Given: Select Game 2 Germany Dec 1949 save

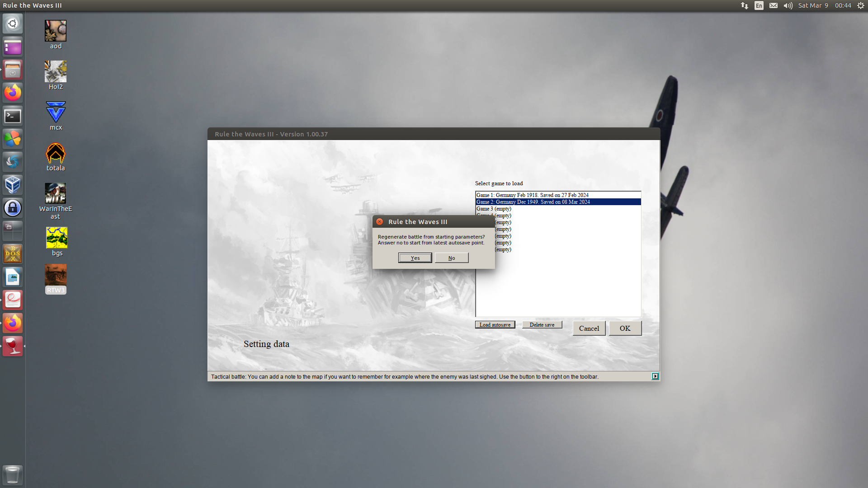Looking at the screenshot, I should (558, 202).
